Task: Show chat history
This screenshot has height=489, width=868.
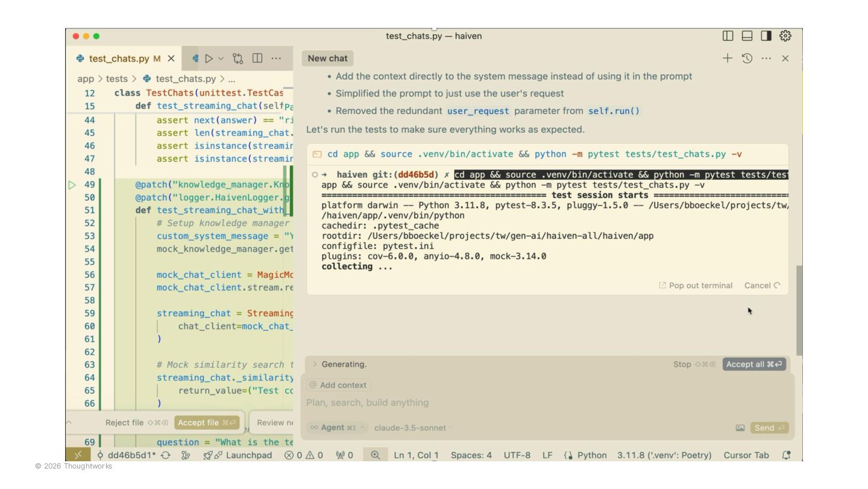Action: [747, 58]
